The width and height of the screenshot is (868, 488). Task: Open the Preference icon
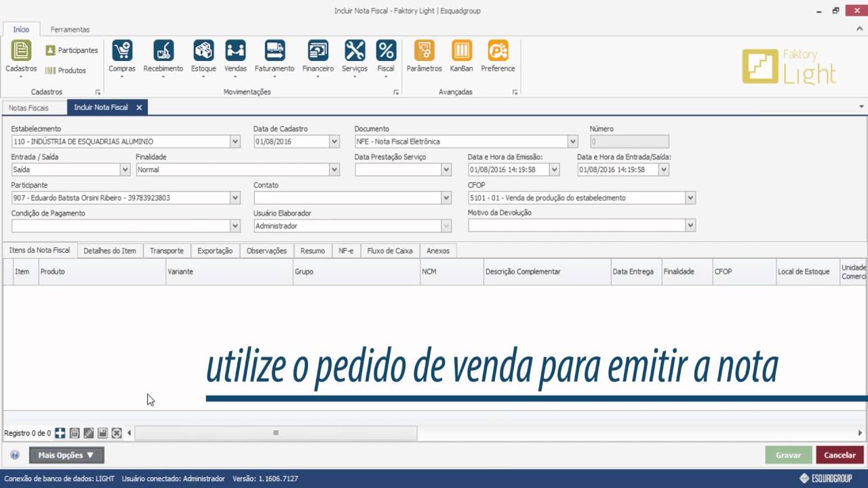pyautogui.click(x=498, y=56)
